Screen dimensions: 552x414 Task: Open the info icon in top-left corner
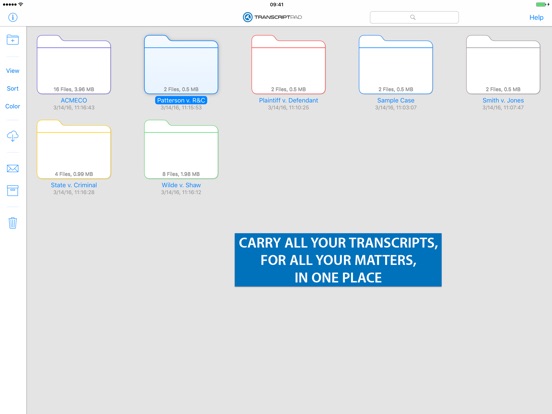coord(13,17)
